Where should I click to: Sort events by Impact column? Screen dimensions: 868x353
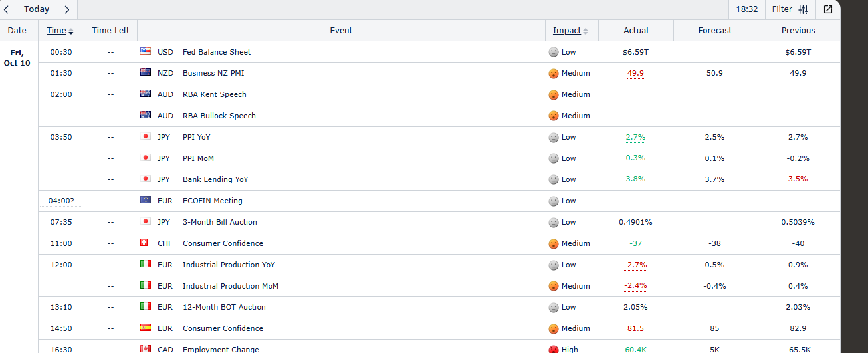tap(567, 31)
